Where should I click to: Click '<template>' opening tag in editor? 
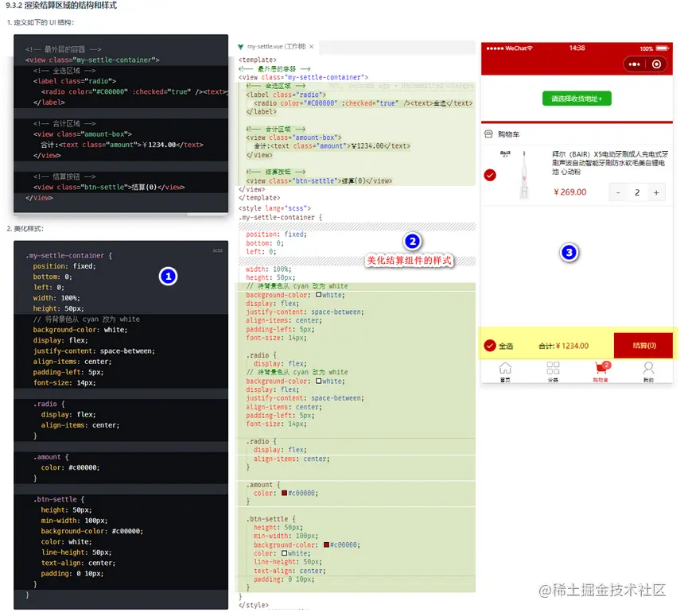(x=258, y=60)
